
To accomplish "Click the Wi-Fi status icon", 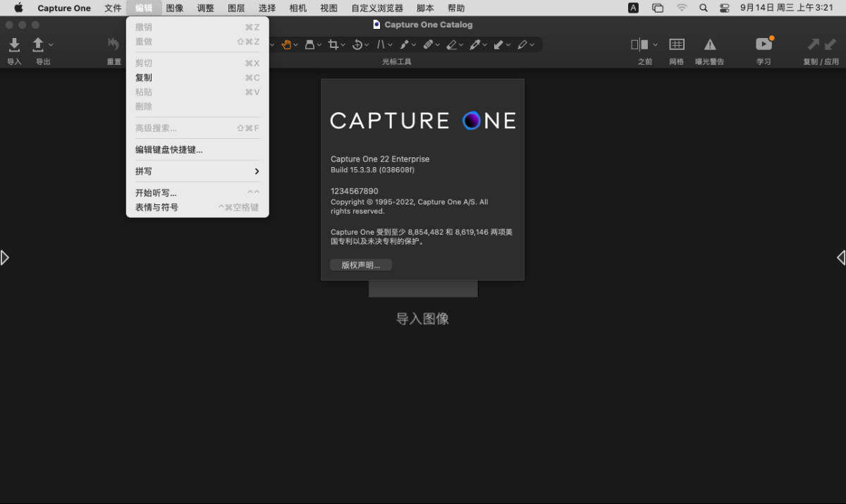I will point(682,8).
